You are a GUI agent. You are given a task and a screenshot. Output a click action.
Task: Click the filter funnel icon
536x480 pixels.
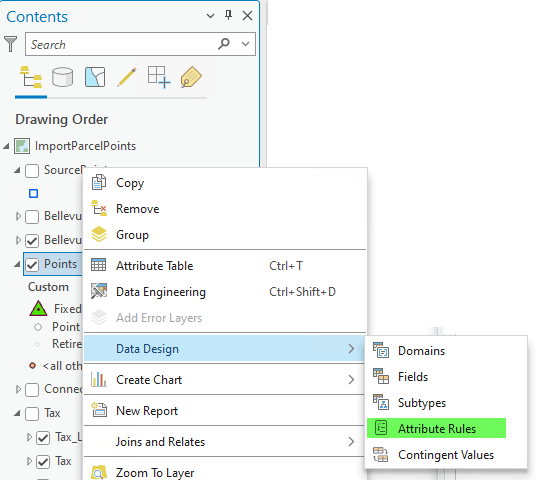(11, 44)
